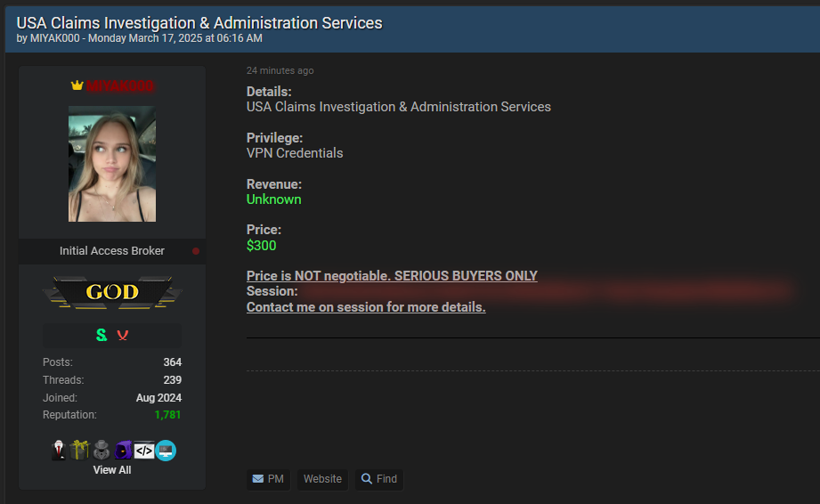Click the red offline status dot
820x504 pixels.
[196, 251]
